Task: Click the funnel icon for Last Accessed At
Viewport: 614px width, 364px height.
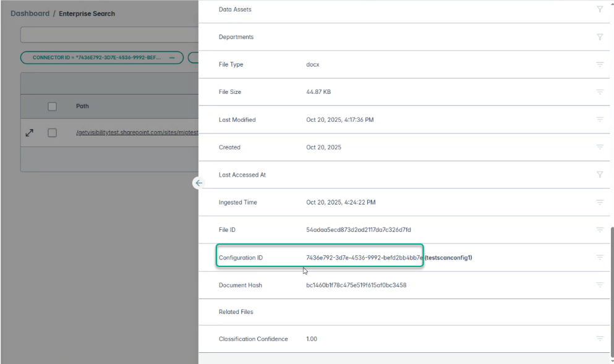Action: (599, 175)
